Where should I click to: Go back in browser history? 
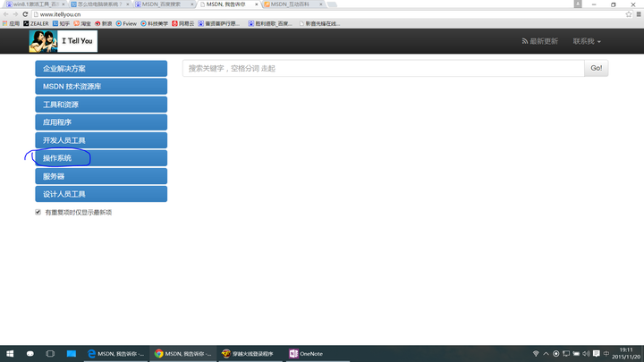pyautogui.click(x=5, y=14)
